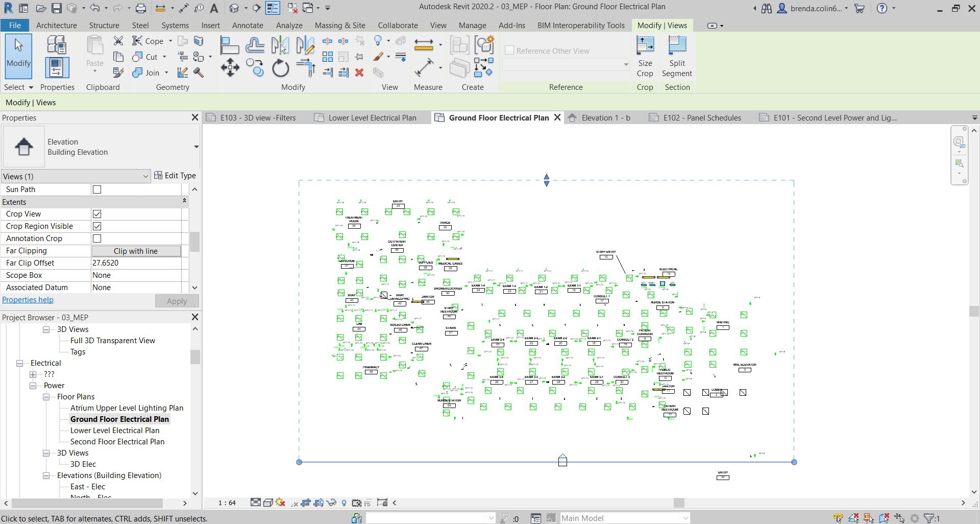Open the Architecture ribbon tab
980x524 pixels.
(x=56, y=25)
